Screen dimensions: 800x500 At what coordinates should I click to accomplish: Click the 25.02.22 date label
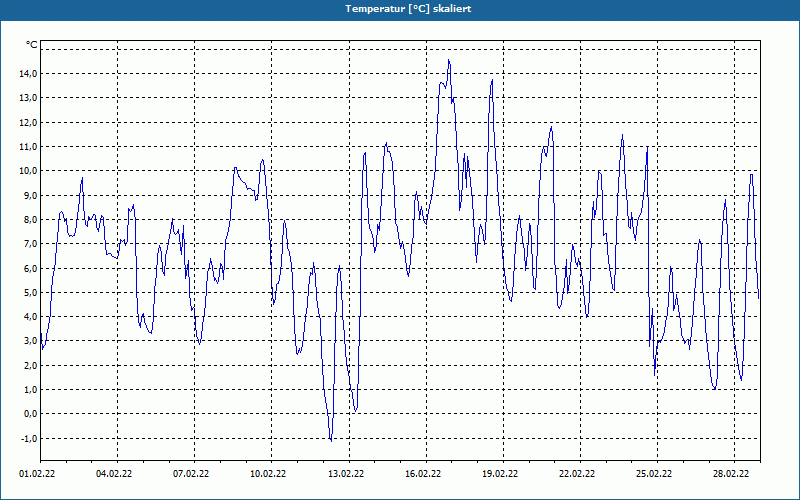point(654,474)
